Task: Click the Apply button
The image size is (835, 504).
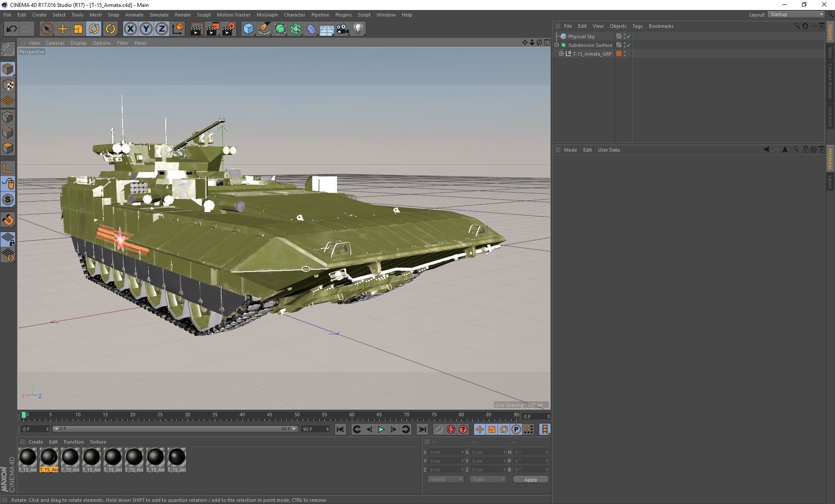Action: [531, 480]
